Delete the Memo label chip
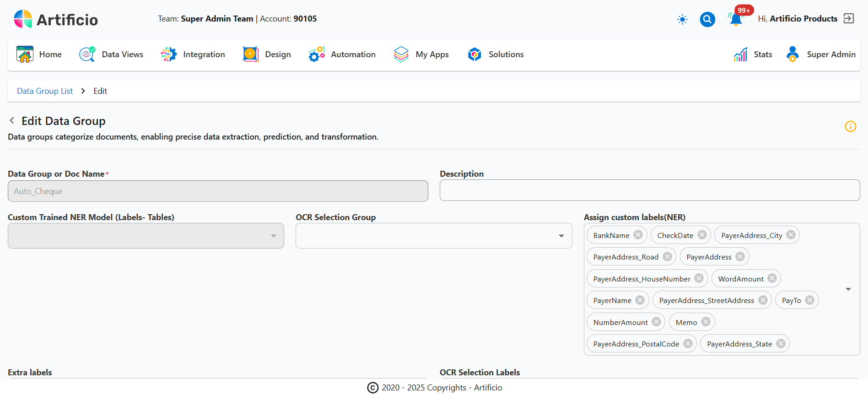 [x=706, y=322]
